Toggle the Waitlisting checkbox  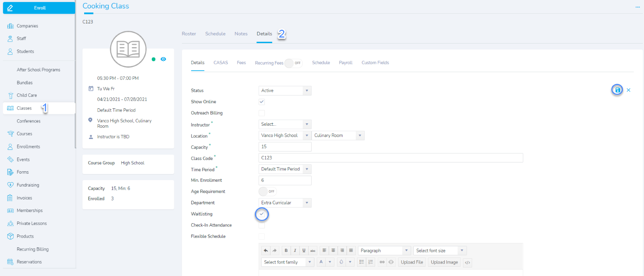click(x=262, y=214)
